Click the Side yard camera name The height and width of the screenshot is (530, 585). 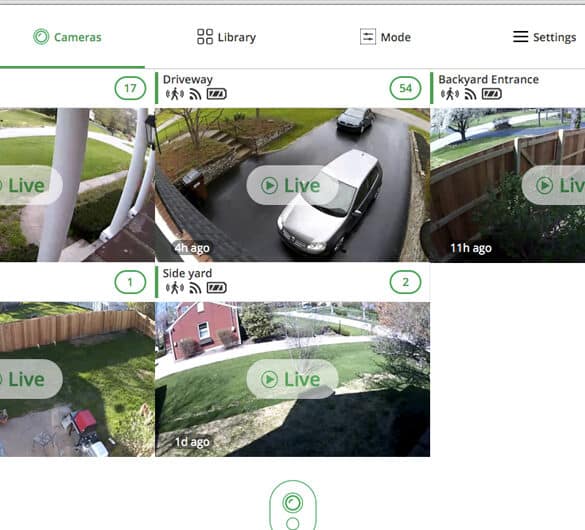pyautogui.click(x=187, y=273)
